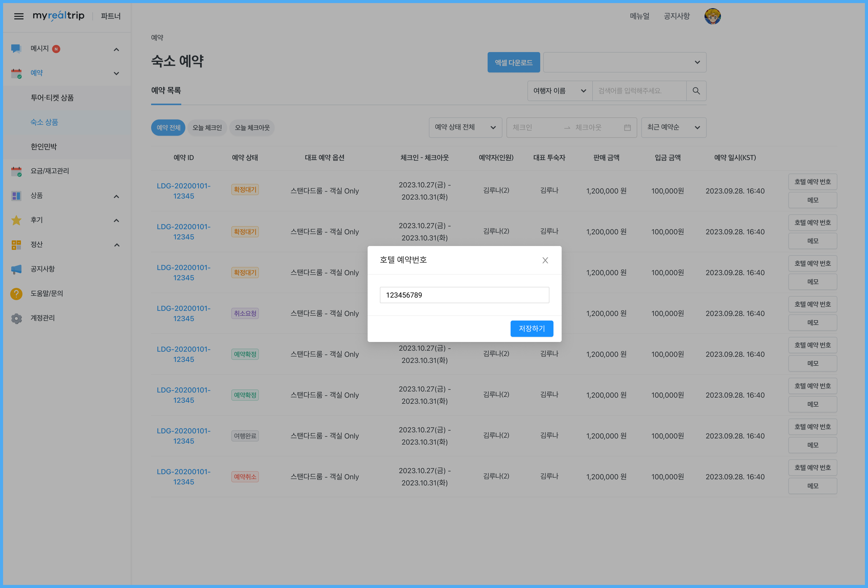This screenshot has width=868, height=588.
Task: Click the star reviews icon in sidebar
Action: (x=16, y=220)
